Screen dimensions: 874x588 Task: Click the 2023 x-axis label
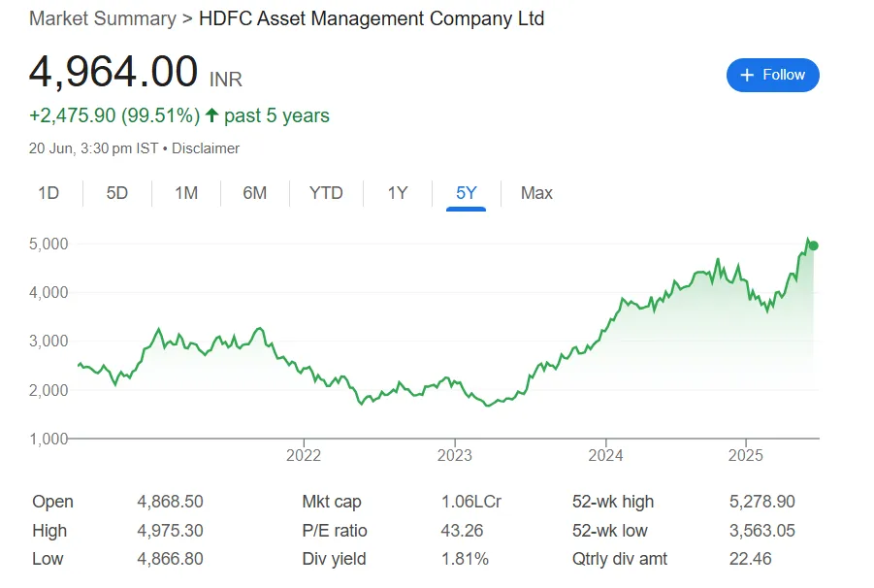(x=454, y=455)
